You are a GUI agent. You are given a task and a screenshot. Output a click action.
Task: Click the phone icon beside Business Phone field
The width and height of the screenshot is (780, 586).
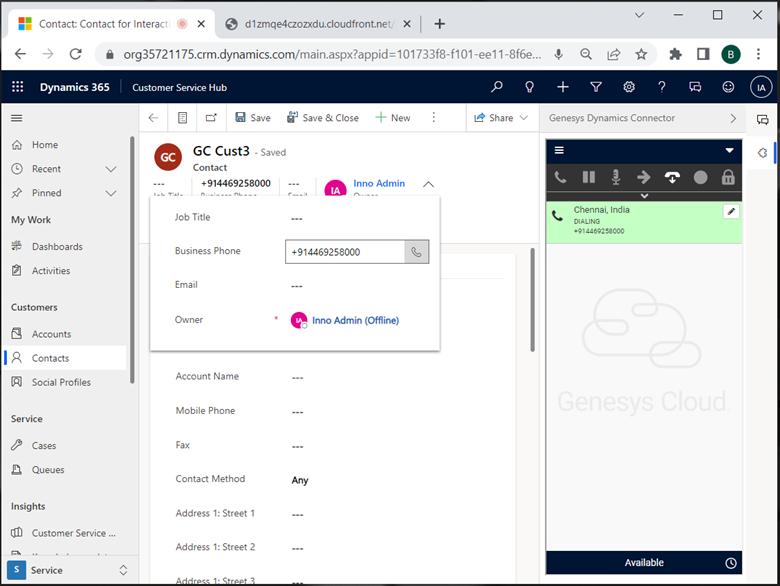416,252
